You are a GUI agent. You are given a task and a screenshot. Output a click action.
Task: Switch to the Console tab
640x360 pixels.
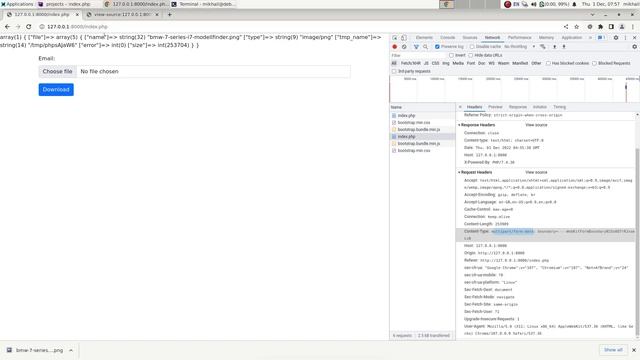pos(447,38)
